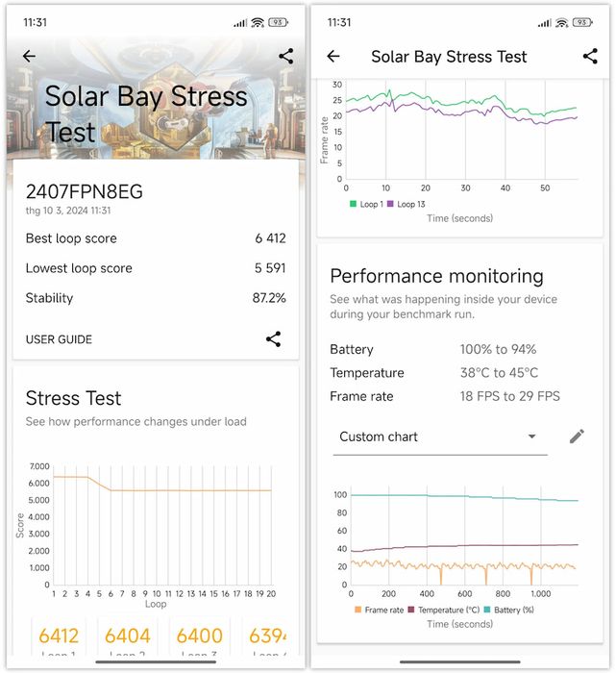This screenshot has height=673, width=616.
Task: Tap the right screen's bottom gesture bar
Action: [x=460, y=662]
